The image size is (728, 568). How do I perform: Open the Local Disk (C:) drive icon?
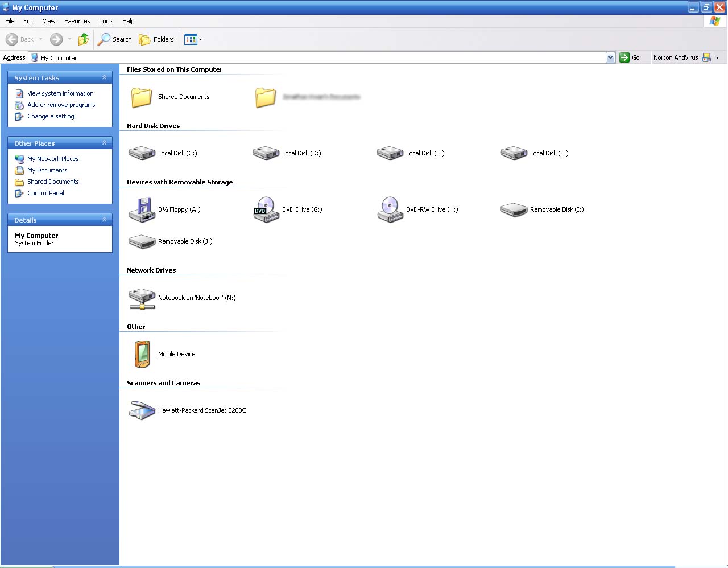(x=142, y=153)
